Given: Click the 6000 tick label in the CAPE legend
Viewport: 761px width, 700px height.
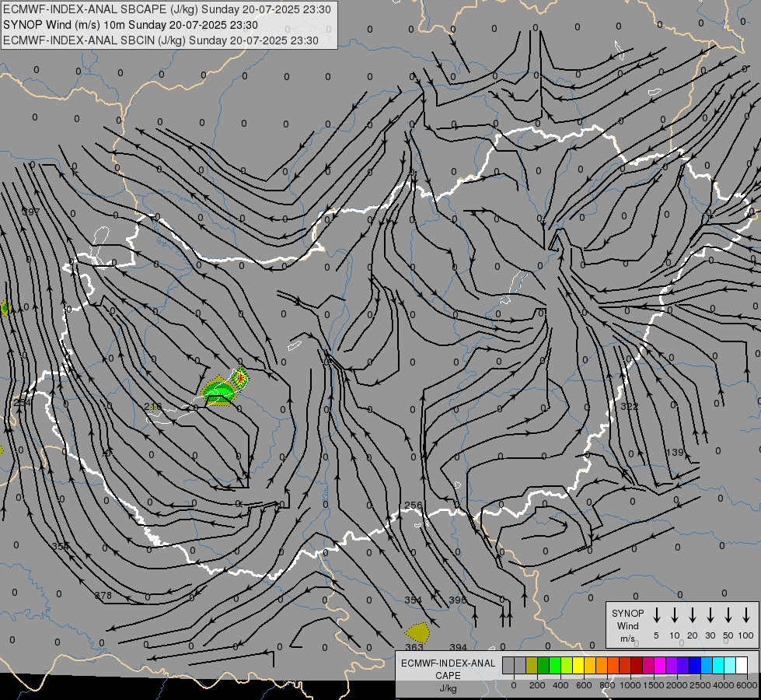Looking at the screenshot, I should click(747, 685).
